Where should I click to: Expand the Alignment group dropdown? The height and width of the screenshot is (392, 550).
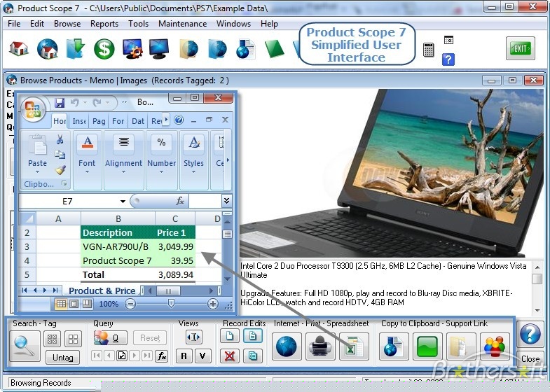(x=123, y=171)
